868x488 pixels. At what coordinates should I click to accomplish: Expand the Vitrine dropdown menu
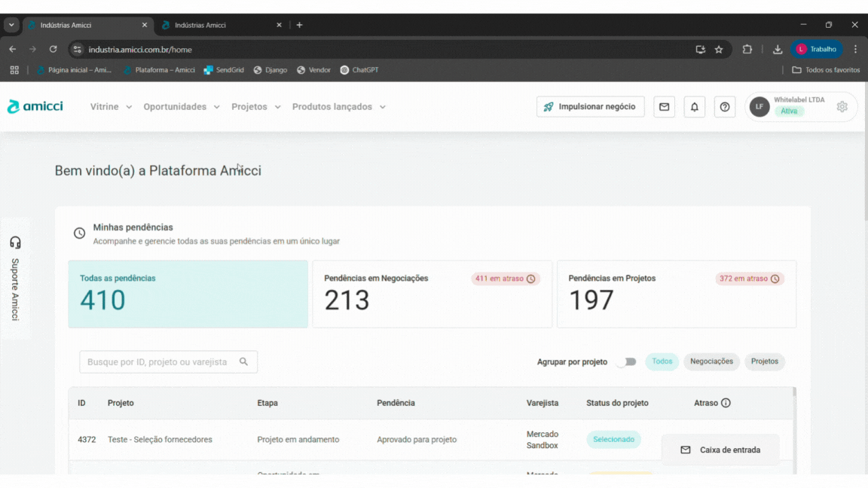click(x=111, y=107)
